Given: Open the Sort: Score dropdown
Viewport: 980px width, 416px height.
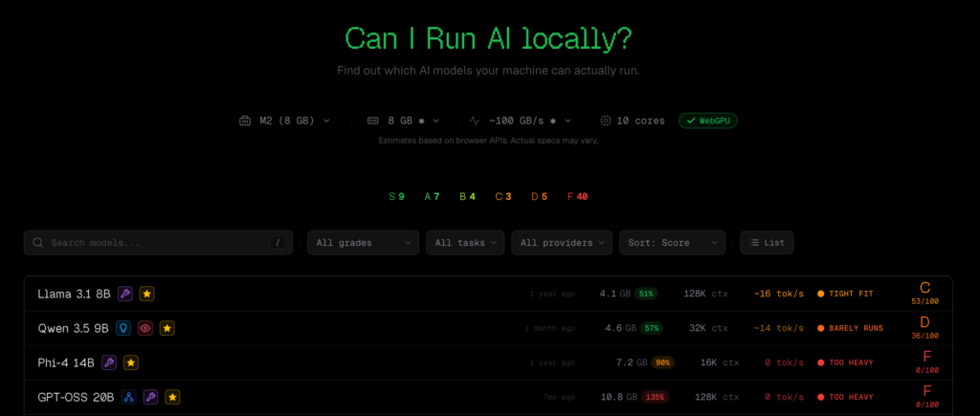Looking at the screenshot, I should click(x=672, y=243).
